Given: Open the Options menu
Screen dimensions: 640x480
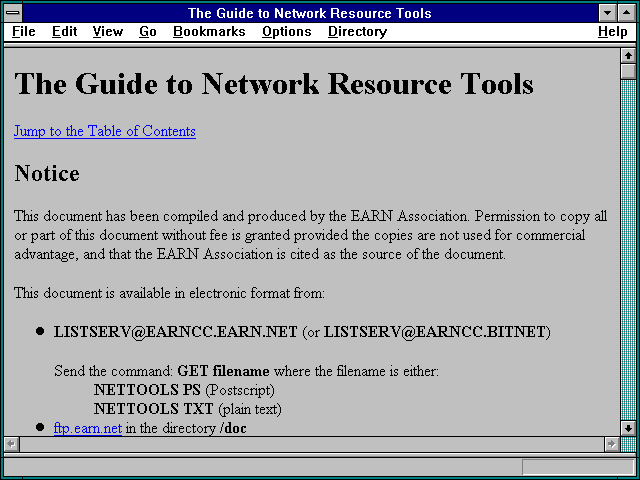Looking at the screenshot, I should pos(287,32).
